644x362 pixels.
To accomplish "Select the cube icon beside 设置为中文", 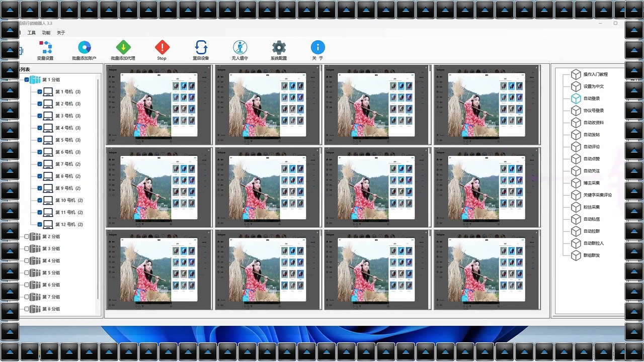I will click(x=576, y=86).
